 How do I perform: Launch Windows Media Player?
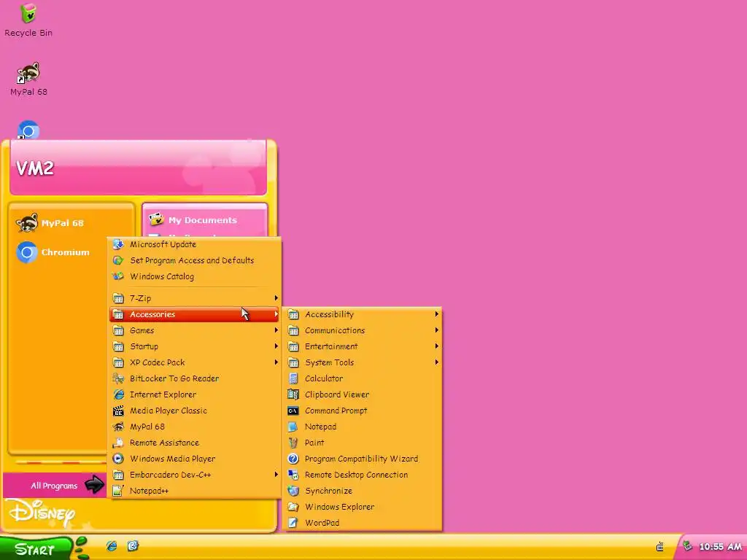pyautogui.click(x=196, y=459)
